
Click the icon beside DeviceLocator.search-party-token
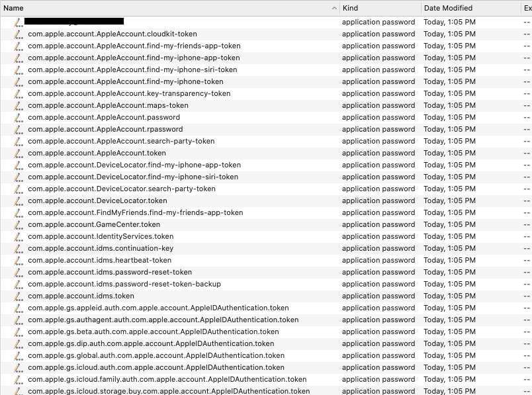19,189
